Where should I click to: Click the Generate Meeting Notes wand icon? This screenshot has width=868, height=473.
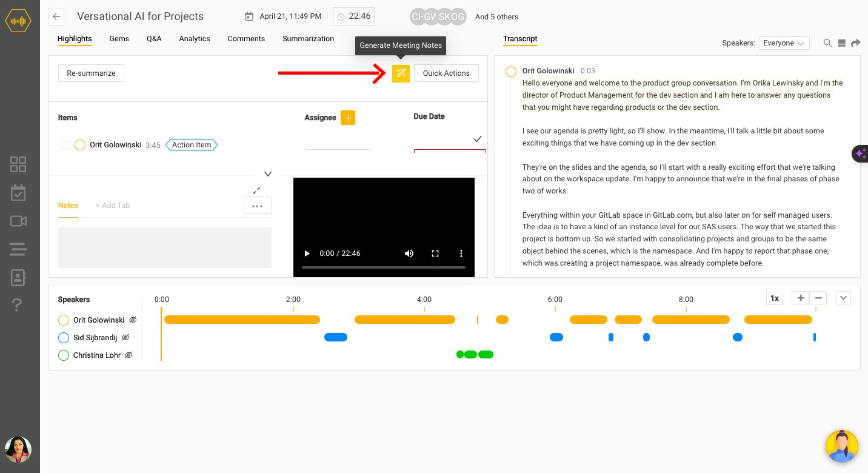tap(401, 73)
